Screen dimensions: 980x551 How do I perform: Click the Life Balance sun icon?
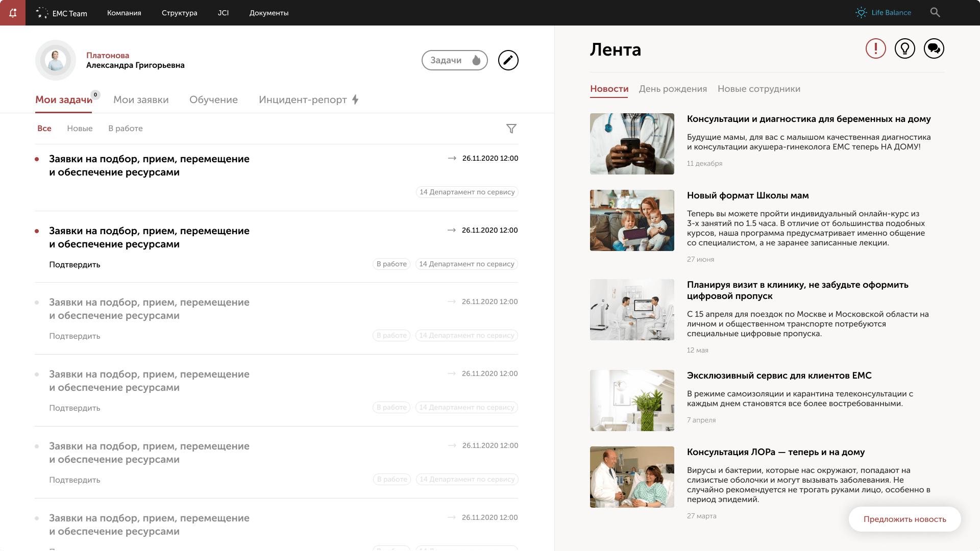click(x=861, y=13)
